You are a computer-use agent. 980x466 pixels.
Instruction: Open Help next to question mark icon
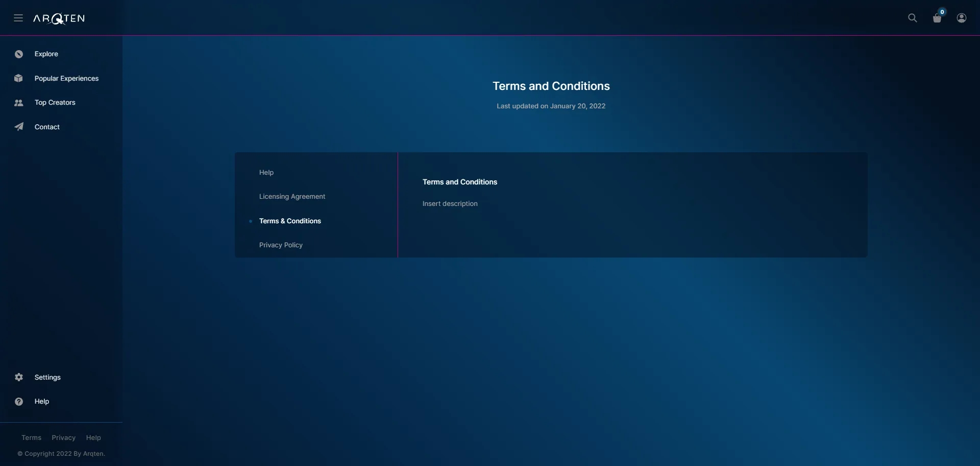[42, 402]
